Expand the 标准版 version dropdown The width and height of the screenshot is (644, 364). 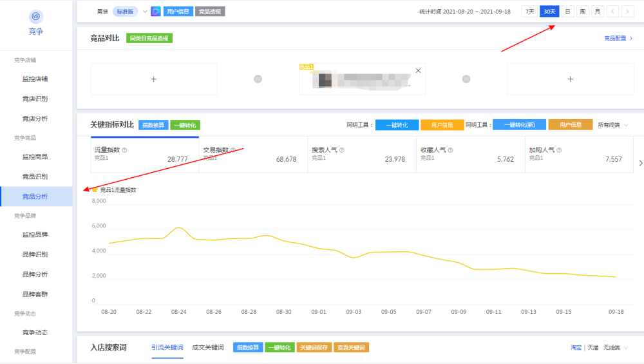tap(145, 12)
